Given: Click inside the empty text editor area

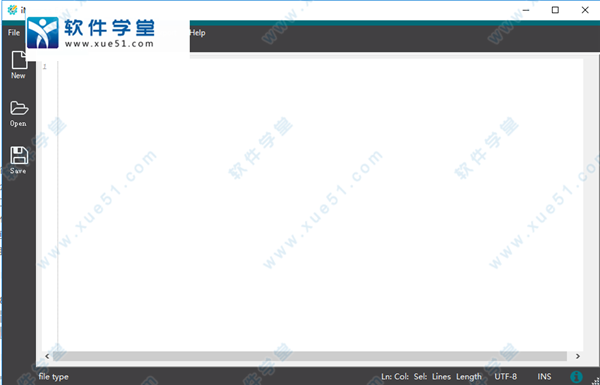Looking at the screenshot, I should pos(321,205).
